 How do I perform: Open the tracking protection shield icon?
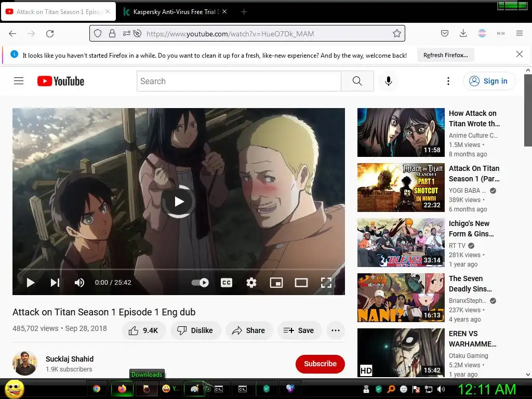click(x=98, y=33)
